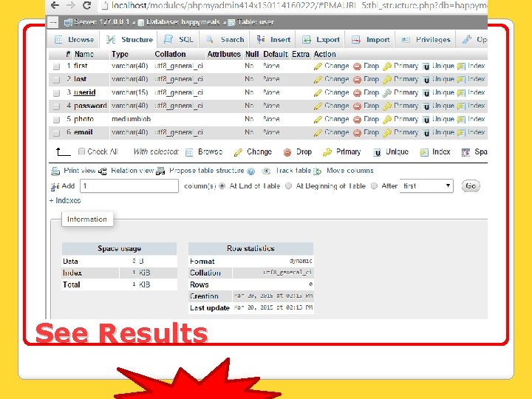Click the Relation view link
The image size is (532, 399).
click(x=132, y=171)
